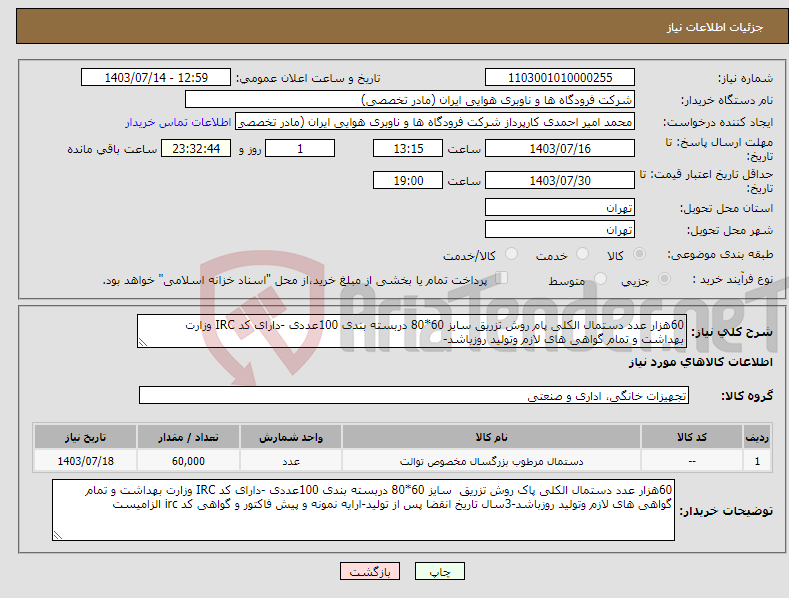Select the کالا radio button
The width and height of the screenshot is (789, 598).
tap(640, 254)
